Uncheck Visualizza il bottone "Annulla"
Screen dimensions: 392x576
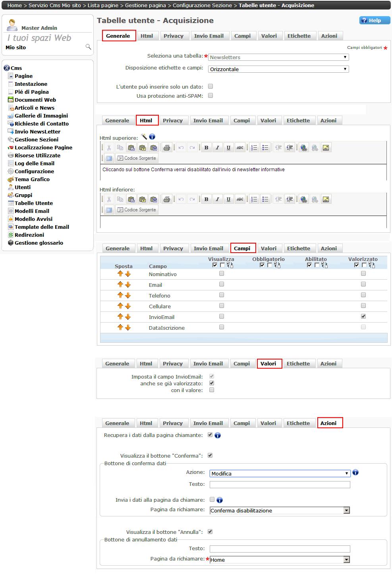(210, 532)
